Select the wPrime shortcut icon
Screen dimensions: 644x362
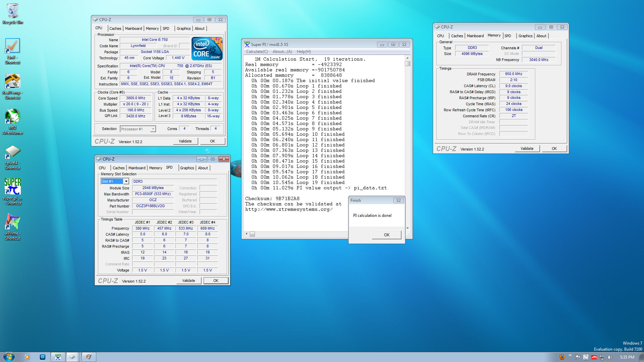click(12, 227)
